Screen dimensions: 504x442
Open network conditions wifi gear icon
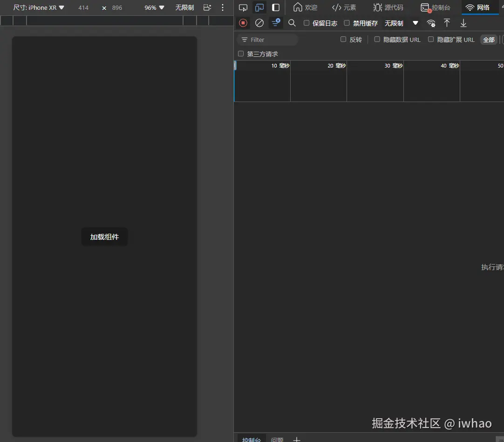[x=431, y=23]
